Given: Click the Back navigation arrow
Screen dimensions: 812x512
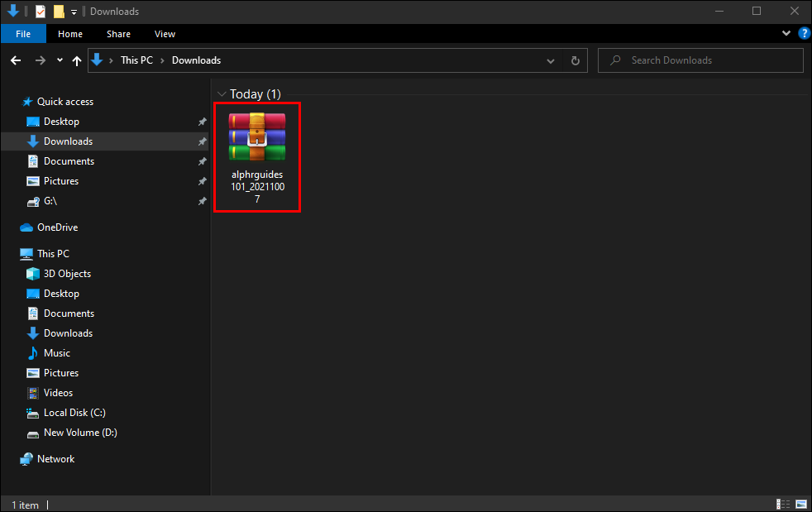Looking at the screenshot, I should pyautogui.click(x=15, y=60).
